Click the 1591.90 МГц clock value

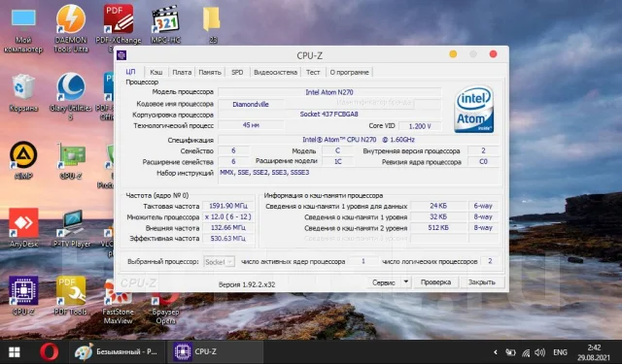tap(228, 206)
